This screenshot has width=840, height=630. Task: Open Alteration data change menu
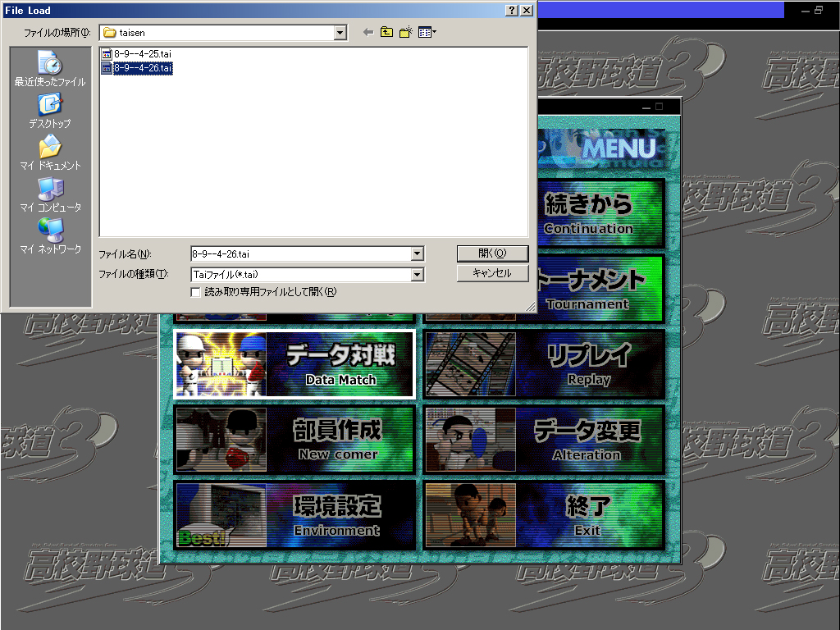click(545, 440)
